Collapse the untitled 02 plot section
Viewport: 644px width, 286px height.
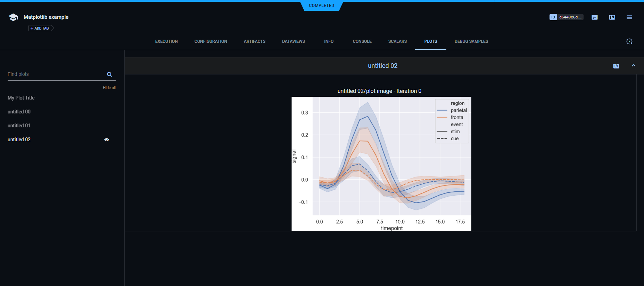coord(633,66)
